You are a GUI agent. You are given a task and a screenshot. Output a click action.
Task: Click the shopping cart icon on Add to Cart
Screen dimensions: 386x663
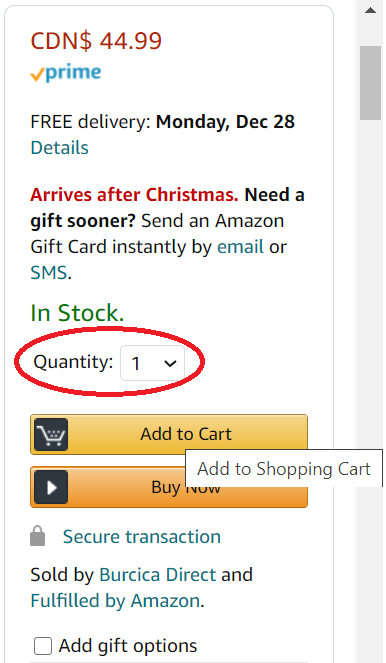click(x=51, y=434)
